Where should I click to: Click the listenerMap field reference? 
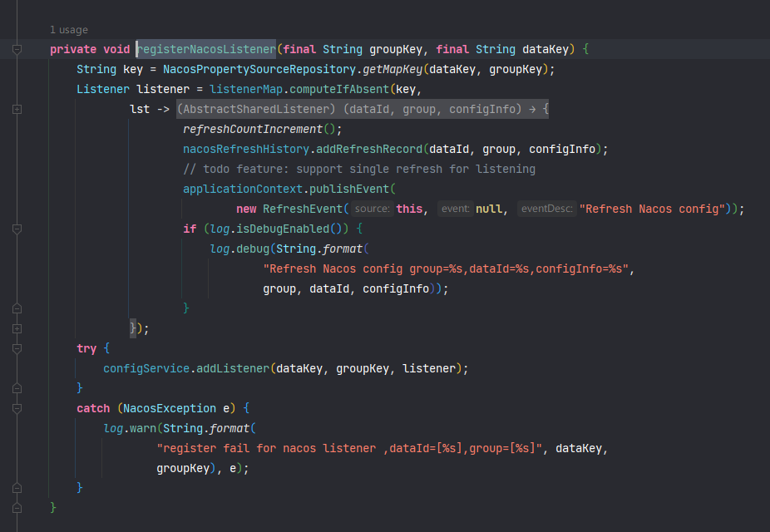pyautogui.click(x=246, y=89)
